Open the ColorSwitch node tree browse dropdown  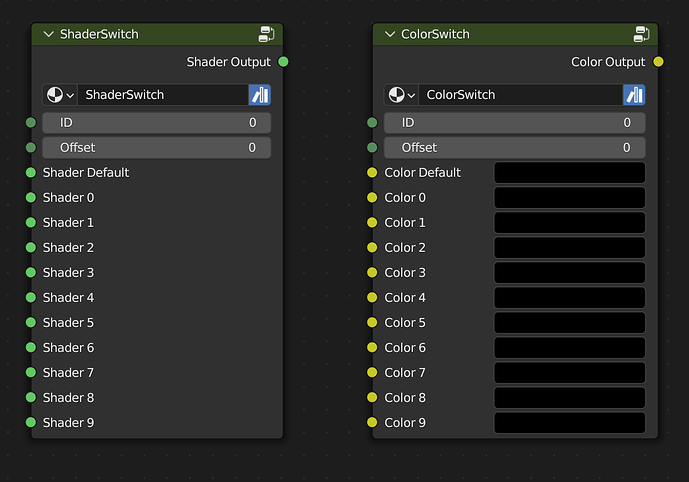(402, 95)
